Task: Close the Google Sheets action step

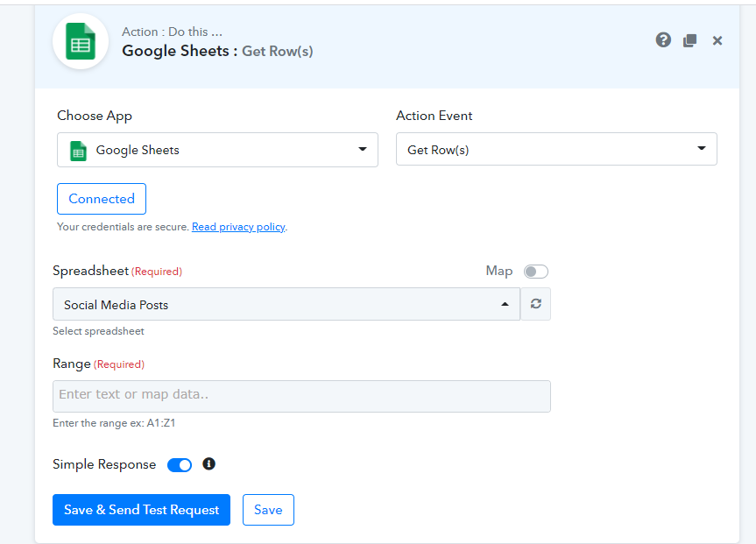Action: 717,40
